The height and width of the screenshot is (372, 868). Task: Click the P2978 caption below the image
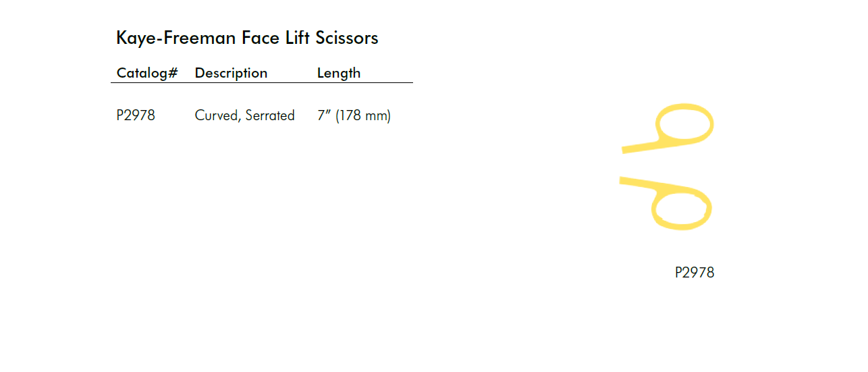coord(694,273)
